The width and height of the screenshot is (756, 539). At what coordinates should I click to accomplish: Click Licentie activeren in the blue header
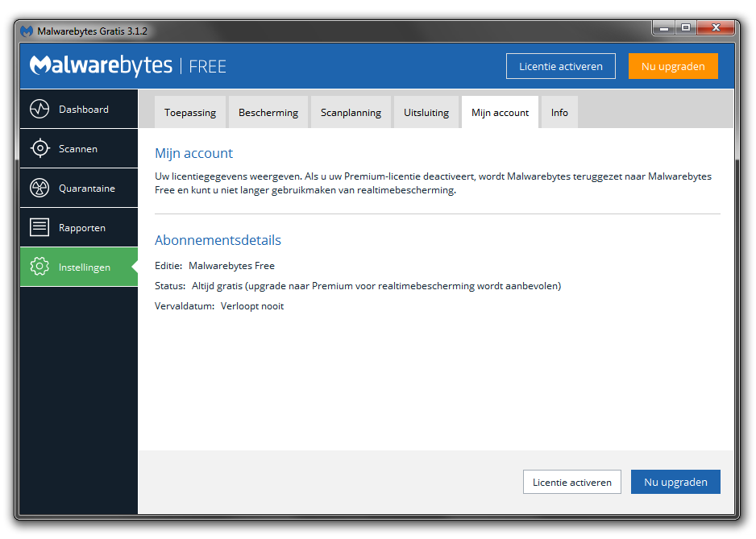click(561, 66)
